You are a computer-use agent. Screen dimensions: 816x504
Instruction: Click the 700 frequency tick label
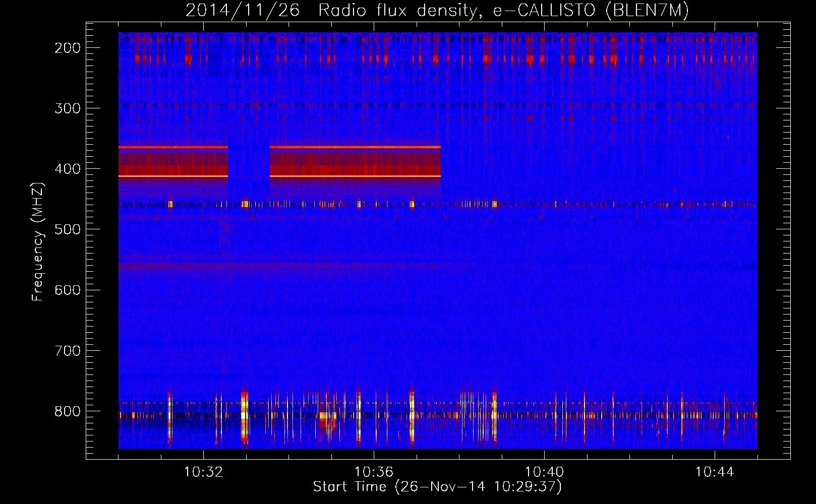(68, 350)
